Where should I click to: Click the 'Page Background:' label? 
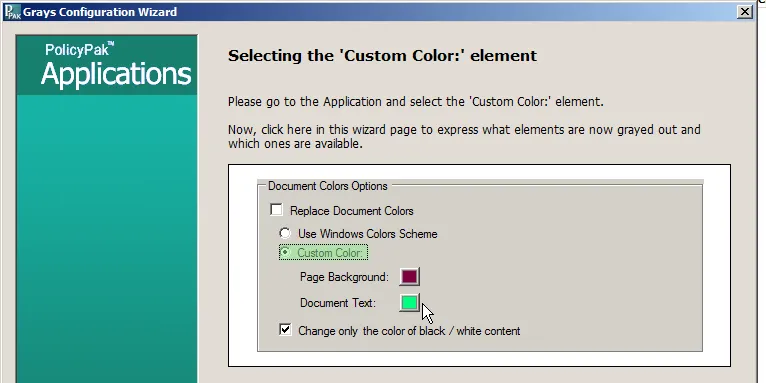(x=344, y=277)
